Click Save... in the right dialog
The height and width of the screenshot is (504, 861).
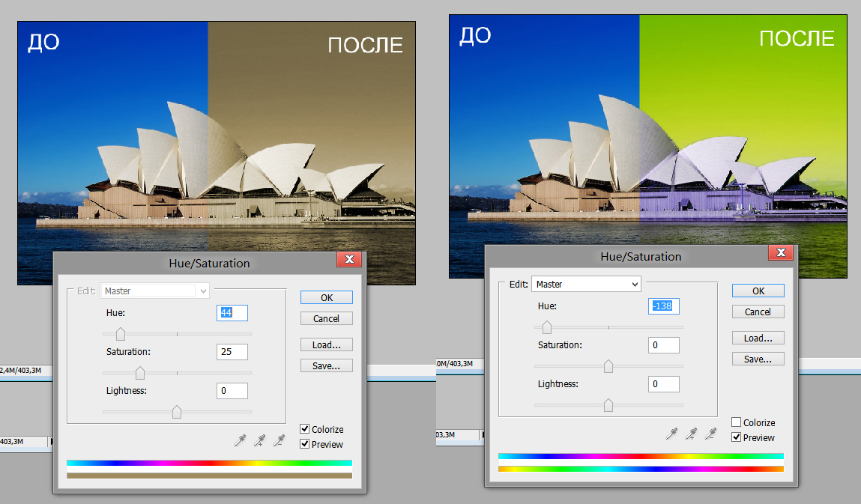(758, 359)
